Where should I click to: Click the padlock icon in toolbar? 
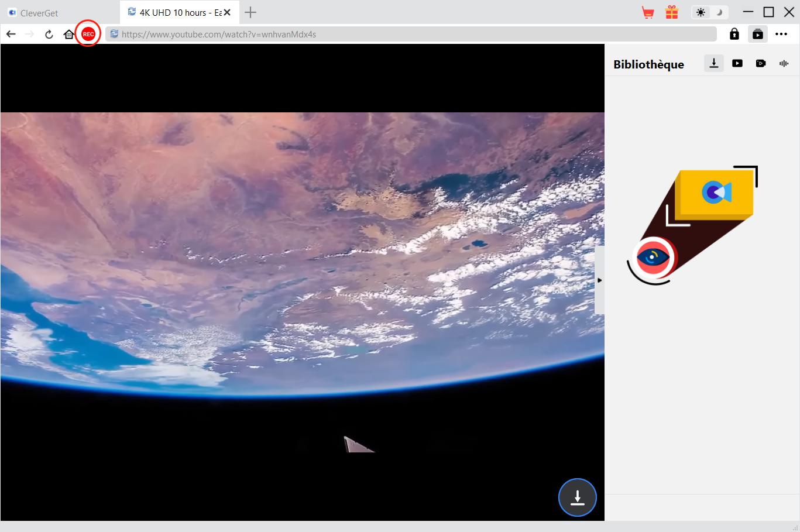(734, 34)
